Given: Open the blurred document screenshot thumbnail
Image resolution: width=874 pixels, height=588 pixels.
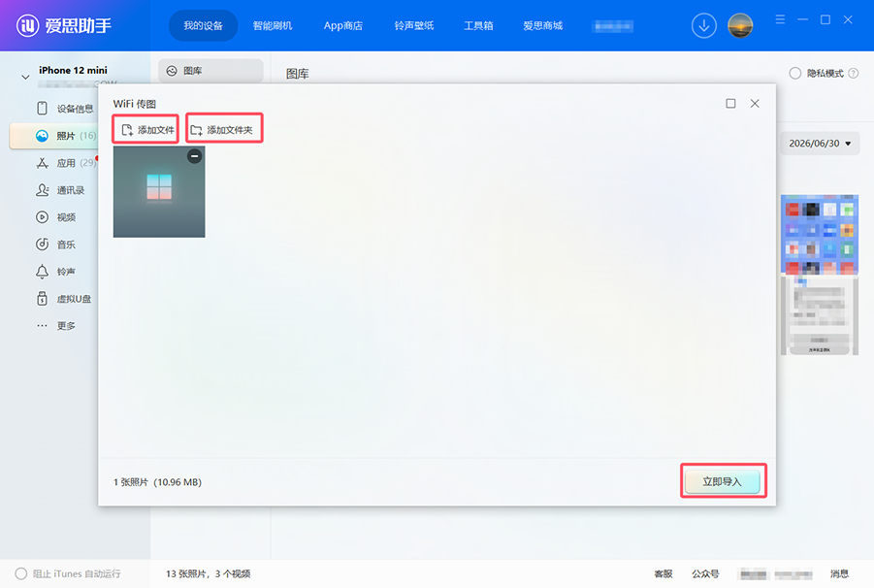Looking at the screenshot, I should 820,315.
